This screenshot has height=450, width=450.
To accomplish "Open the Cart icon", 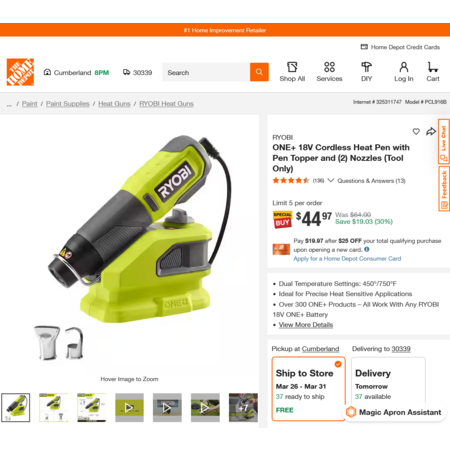I will pyautogui.click(x=433, y=67).
